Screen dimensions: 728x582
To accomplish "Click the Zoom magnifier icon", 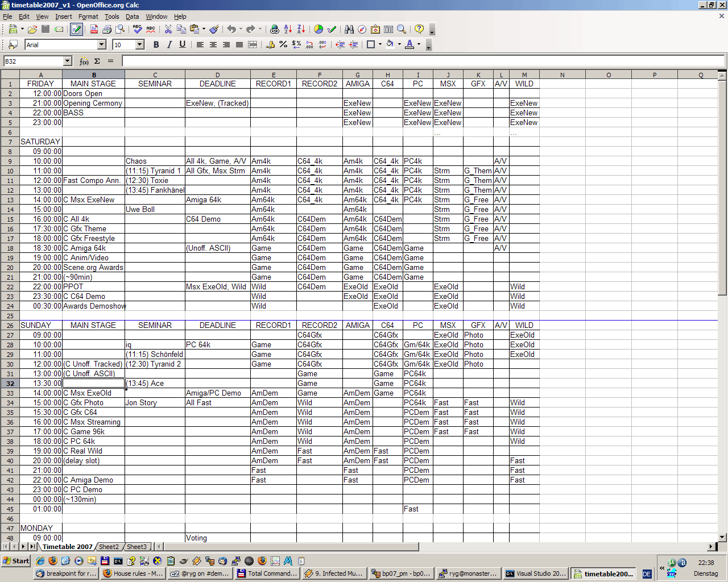I will point(402,29).
